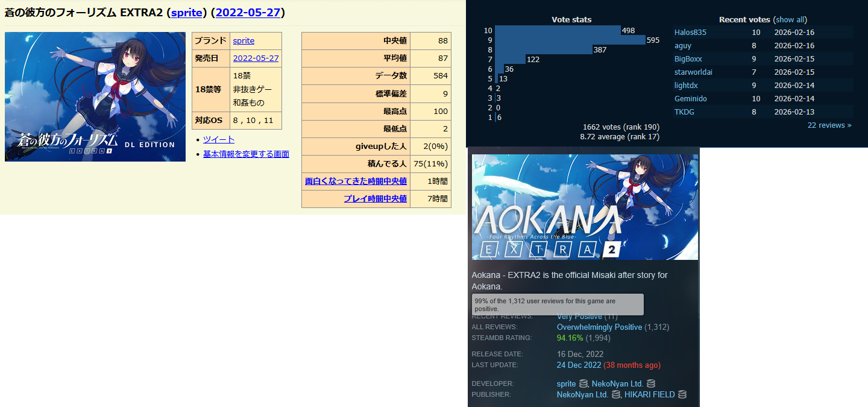Screen dimensions: 868x407
Task: Click database icon beside developer sprite
Action: (x=583, y=384)
